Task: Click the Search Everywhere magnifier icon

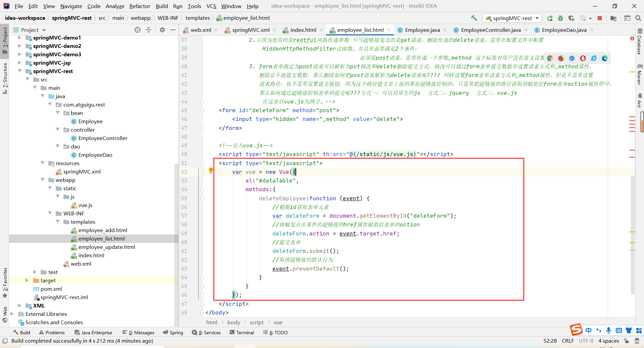Action: (638, 18)
